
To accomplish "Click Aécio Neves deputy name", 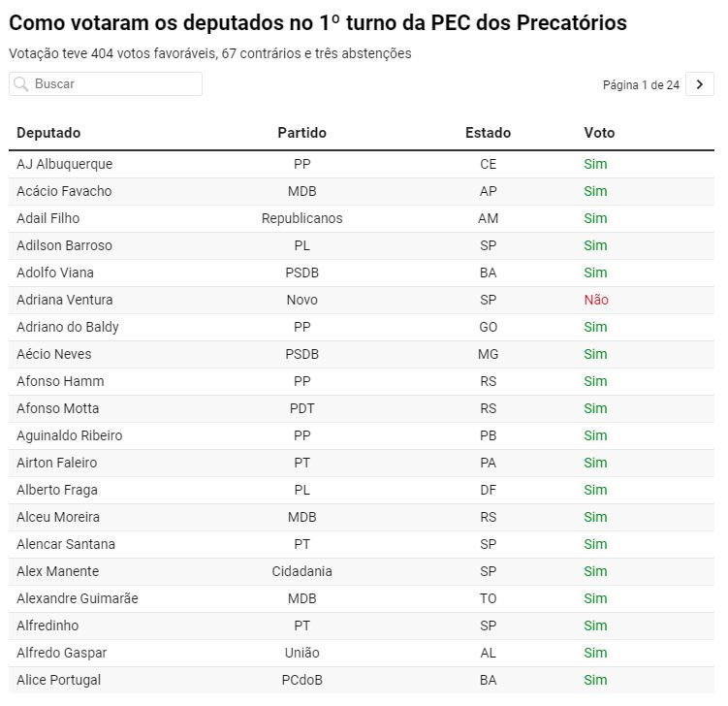I will tap(54, 354).
